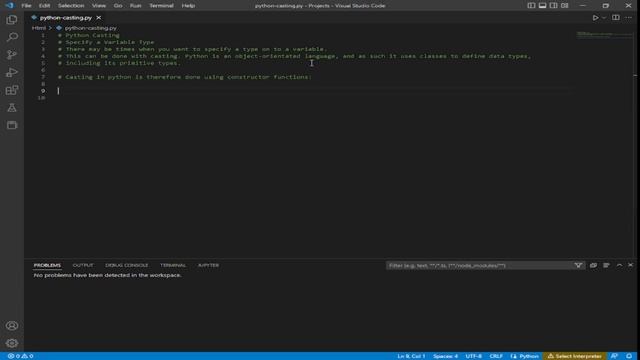Image resolution: width=640 pixels, height=360 pixels.
Task: Open the Explorer view in activity bar
Action: coord(12,20)
